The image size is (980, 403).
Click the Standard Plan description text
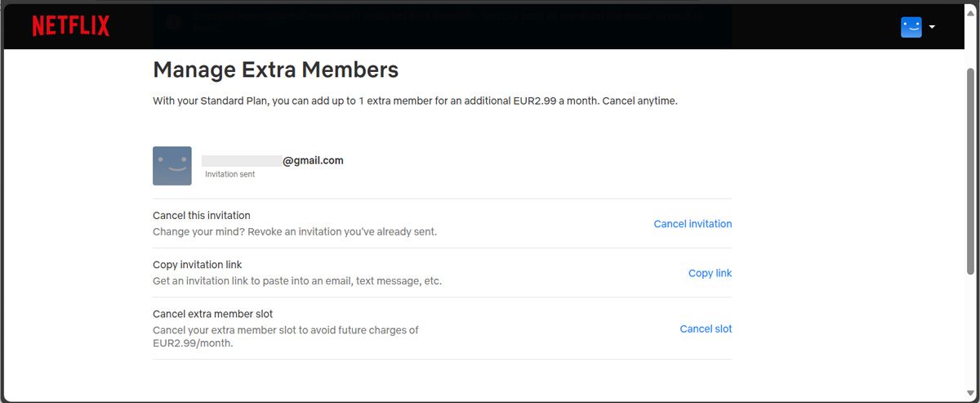pyautogui.click(x=415, y=101)
